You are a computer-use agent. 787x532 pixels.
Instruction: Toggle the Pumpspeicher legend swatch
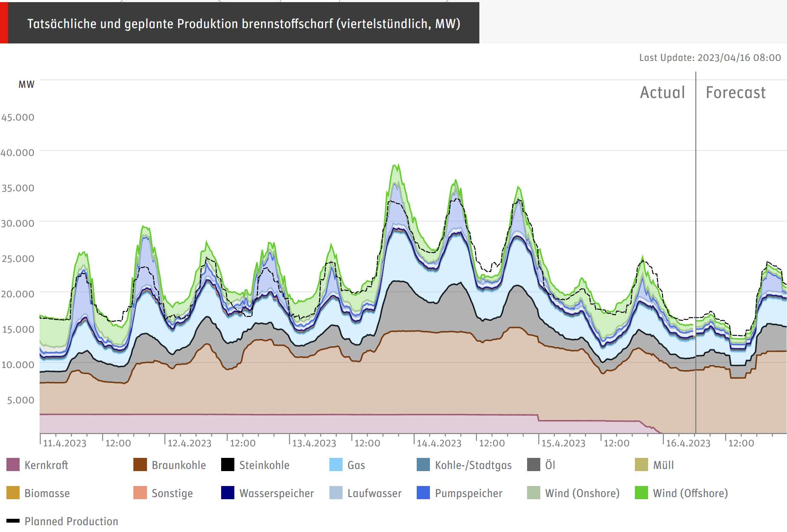424,493
